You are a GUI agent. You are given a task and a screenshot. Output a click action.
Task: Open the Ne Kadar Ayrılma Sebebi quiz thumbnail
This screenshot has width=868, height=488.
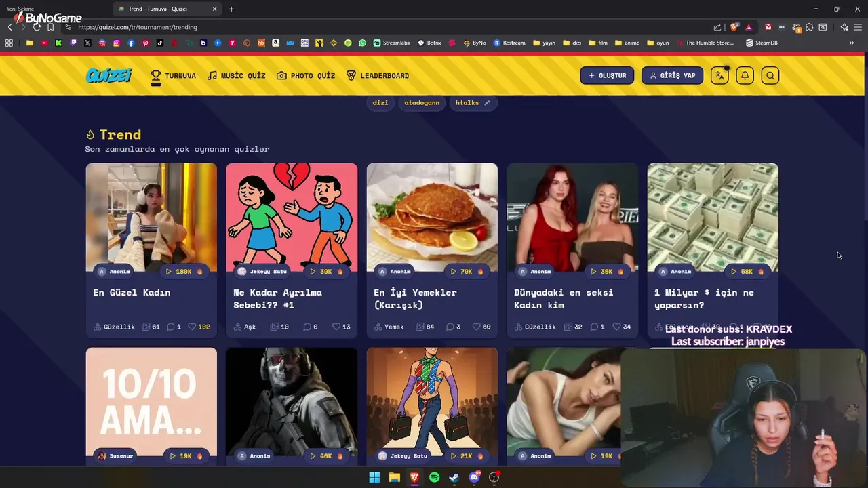(292, 217)
